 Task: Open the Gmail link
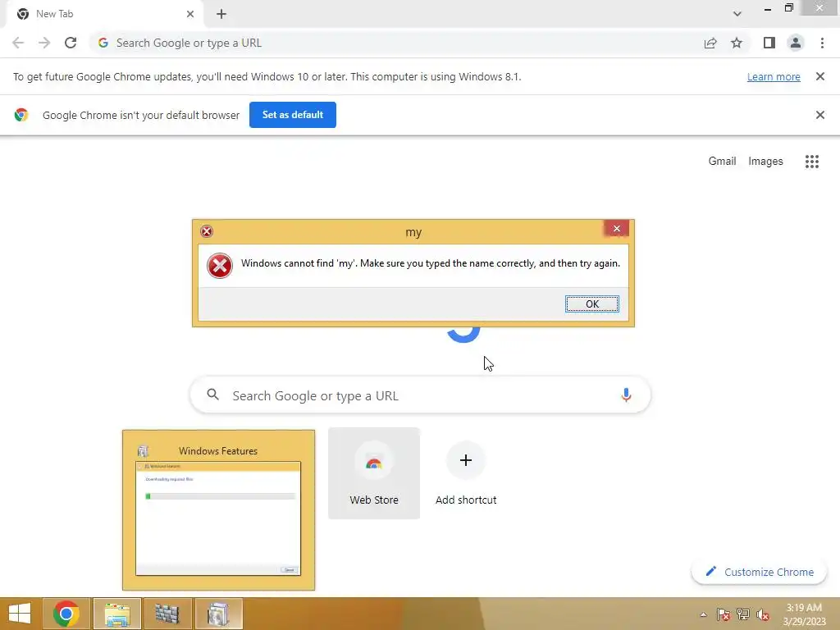pyautogui.click(x=722, y=162)
